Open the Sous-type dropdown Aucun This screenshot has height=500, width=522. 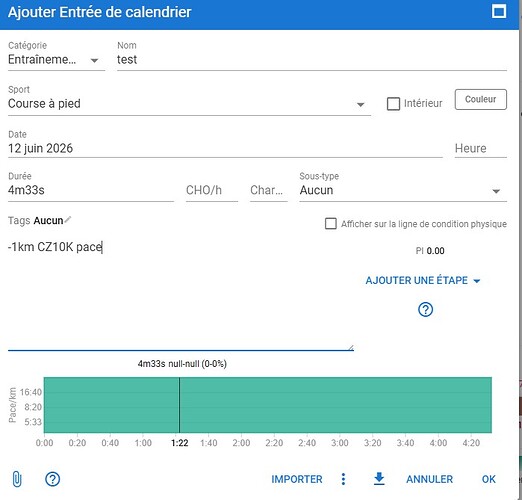coord(403,190)
